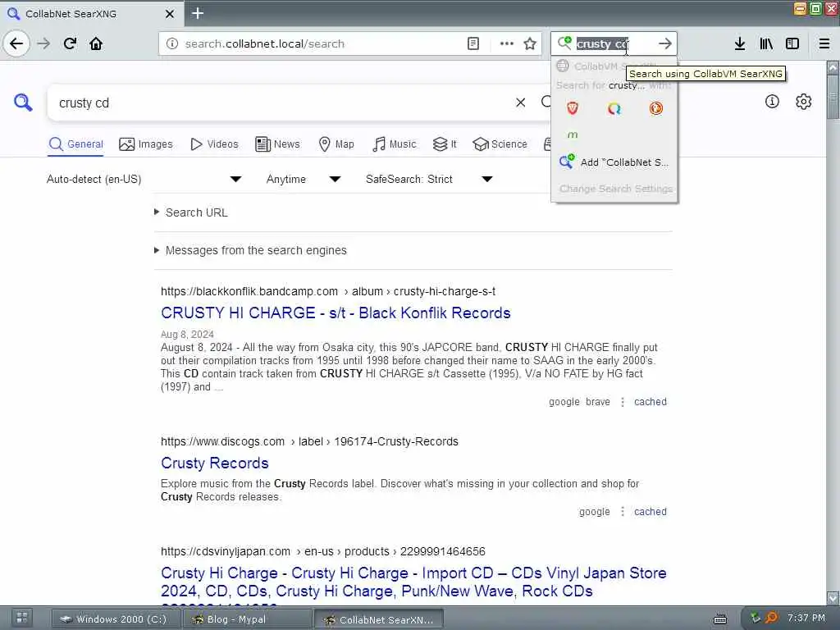Switch to the Images category
This screenshot has width=840, height=630.
[146, 144]
